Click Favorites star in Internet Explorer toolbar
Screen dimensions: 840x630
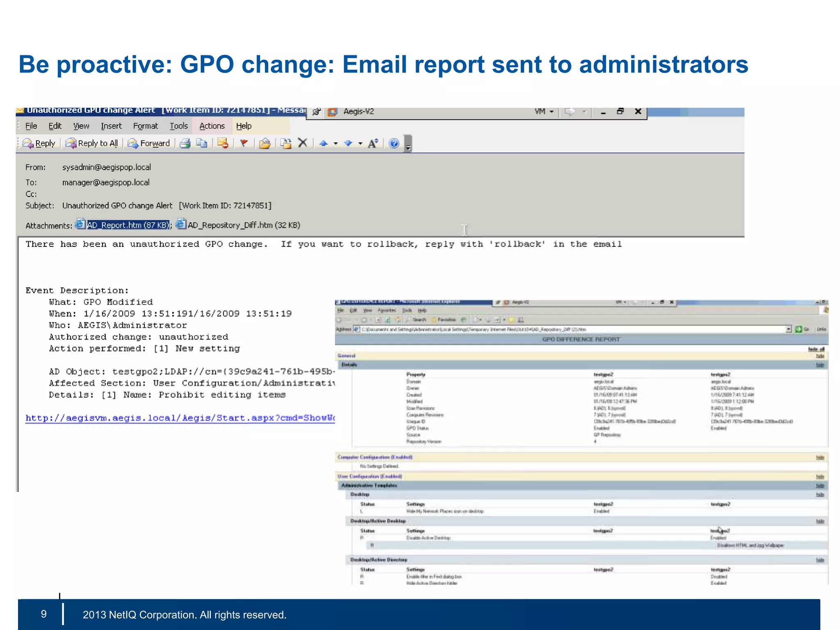click(444, 320)
